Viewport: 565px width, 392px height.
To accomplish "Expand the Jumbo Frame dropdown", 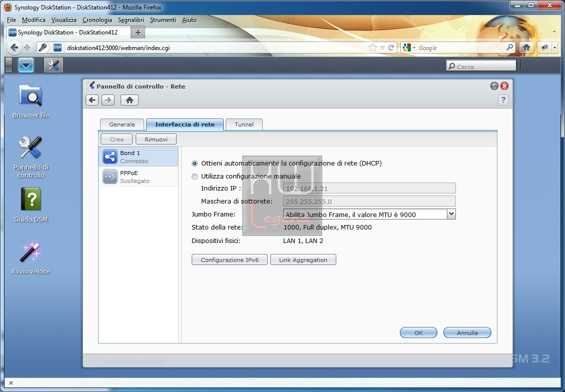I will (x=451, y=214).
